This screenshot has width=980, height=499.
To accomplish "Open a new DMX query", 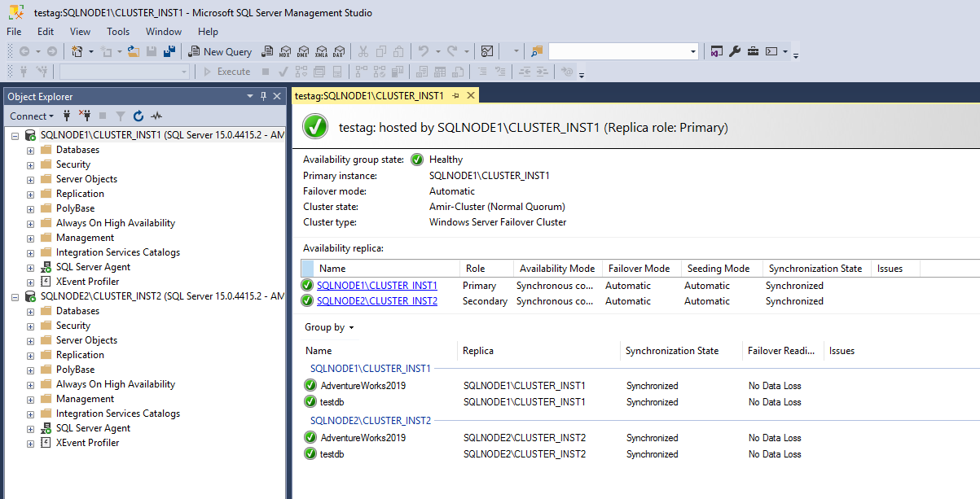I will (303, 51).
